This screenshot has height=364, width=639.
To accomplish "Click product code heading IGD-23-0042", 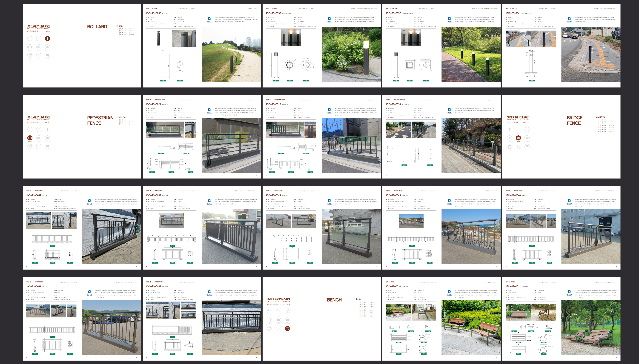I will click(34, 195).
